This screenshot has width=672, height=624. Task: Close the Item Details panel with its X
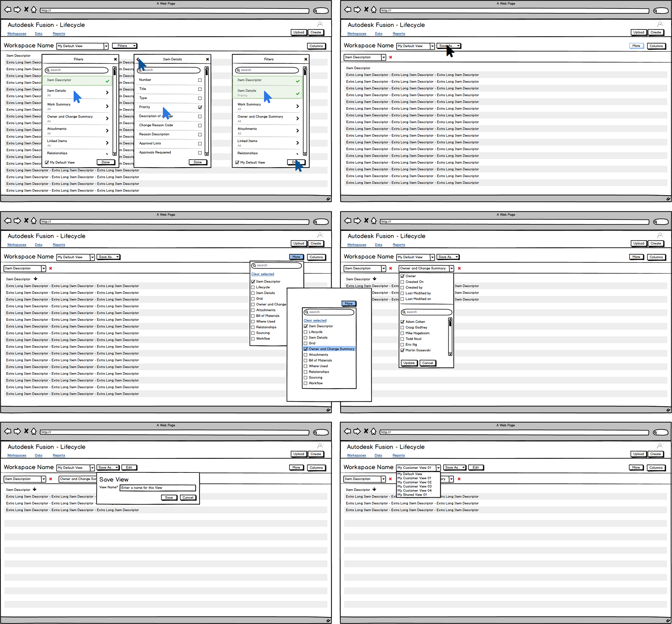[207, 59]
